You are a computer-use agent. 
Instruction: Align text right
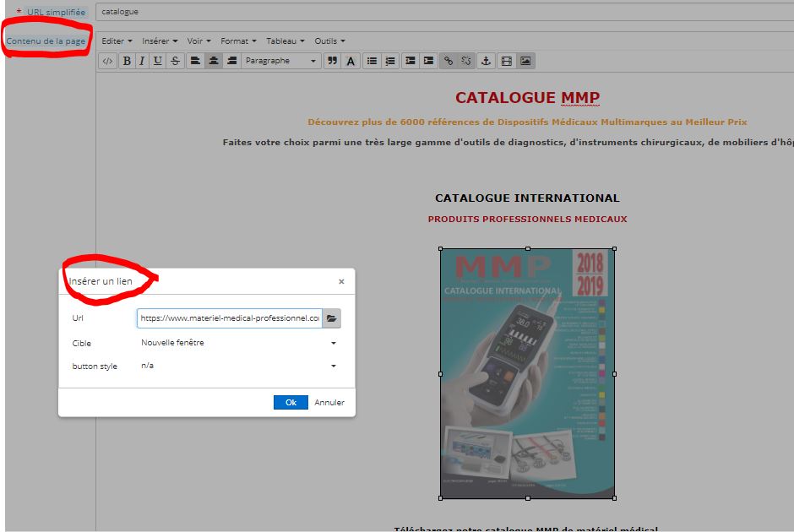(232, 62)
